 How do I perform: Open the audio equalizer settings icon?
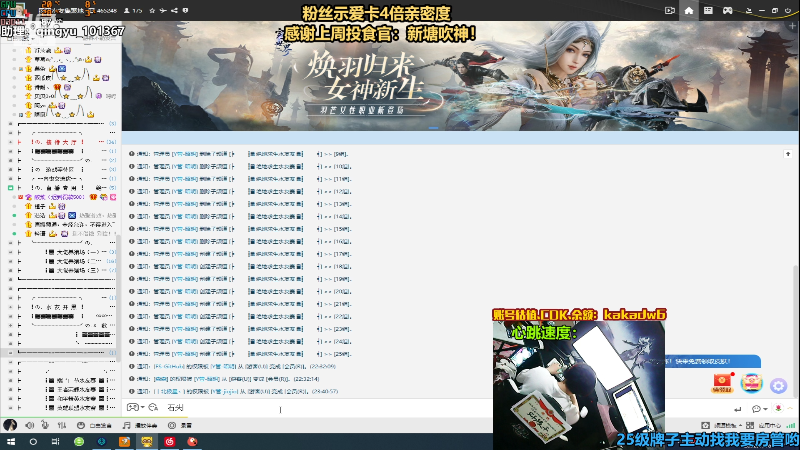(62, 425)
